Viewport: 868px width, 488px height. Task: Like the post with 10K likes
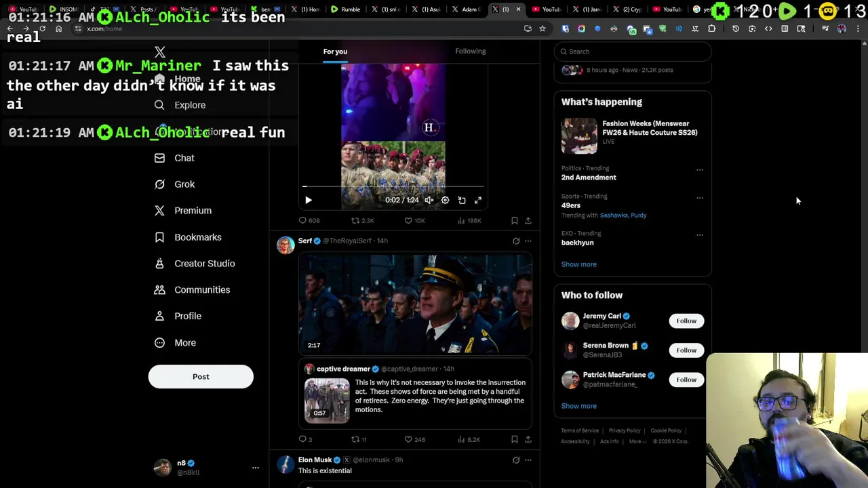tap(414, 220)
